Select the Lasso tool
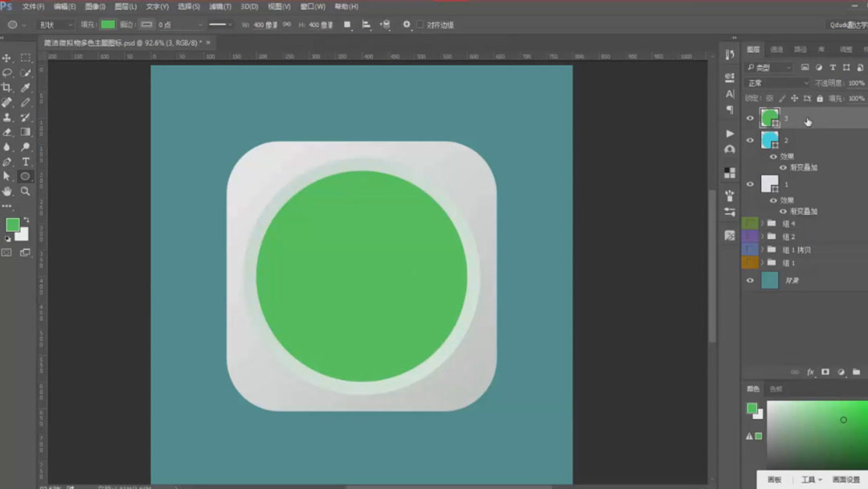Screen dimensions: 868x489 pos(6,72)
